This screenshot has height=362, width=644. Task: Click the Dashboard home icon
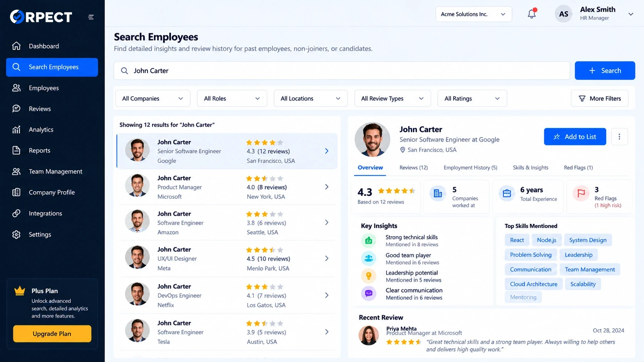[x=16, y=46]
